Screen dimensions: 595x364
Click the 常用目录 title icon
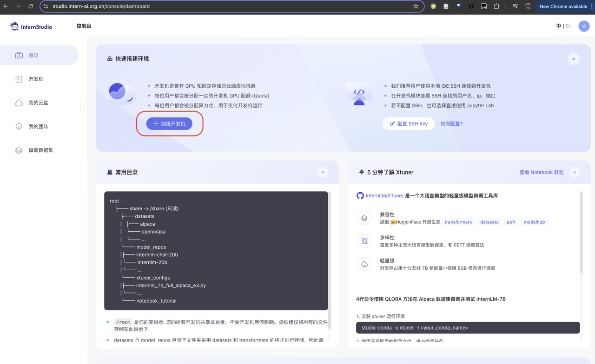click(x=110, y=172)
